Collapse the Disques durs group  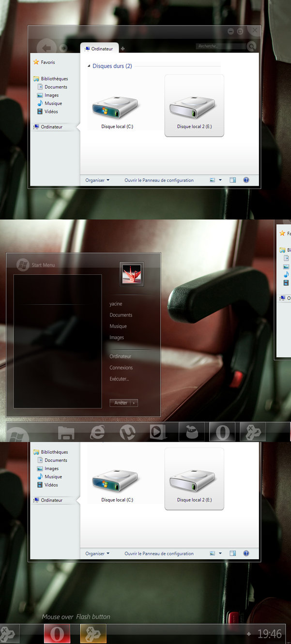coord(89,66)
